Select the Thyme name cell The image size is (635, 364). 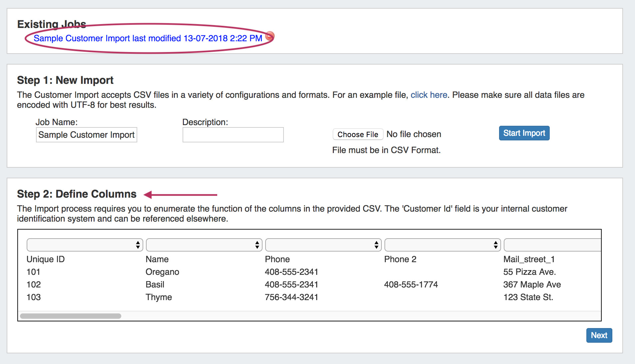click(x=159, y=297)
